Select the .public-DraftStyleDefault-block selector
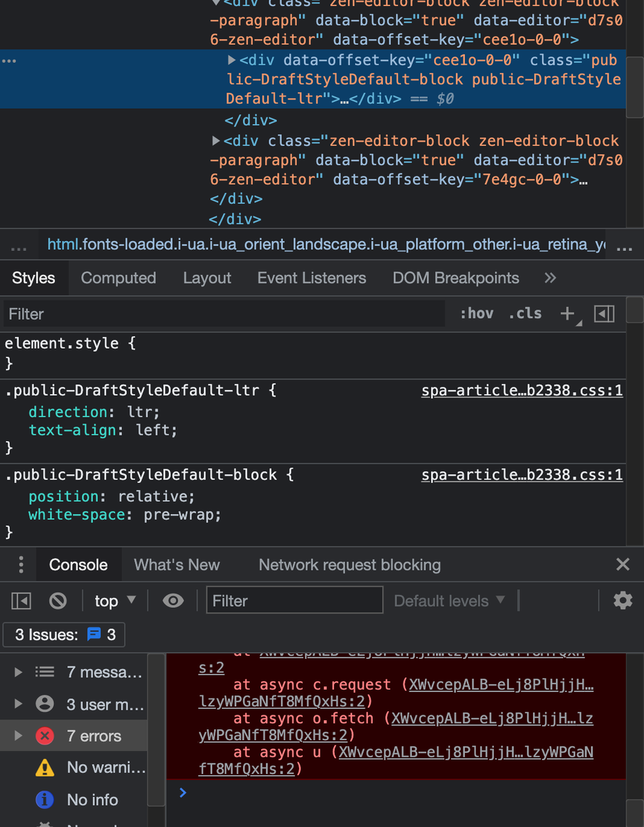This screenshot has width=644, height=827. coord(141,475)
